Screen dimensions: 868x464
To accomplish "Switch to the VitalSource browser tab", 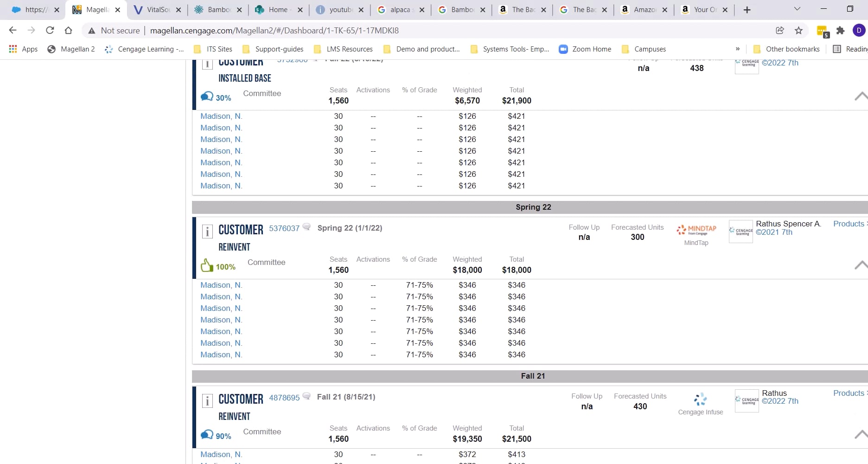I will point(158,9).
